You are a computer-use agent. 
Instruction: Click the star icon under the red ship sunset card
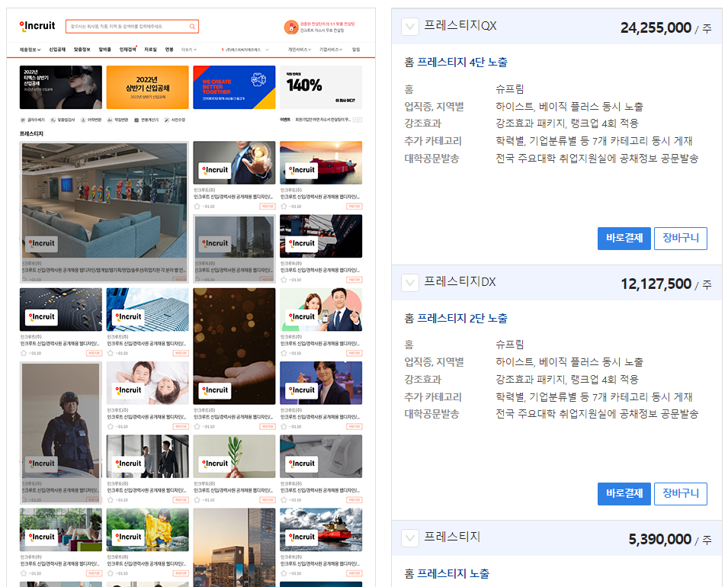[x=284, y=206]
